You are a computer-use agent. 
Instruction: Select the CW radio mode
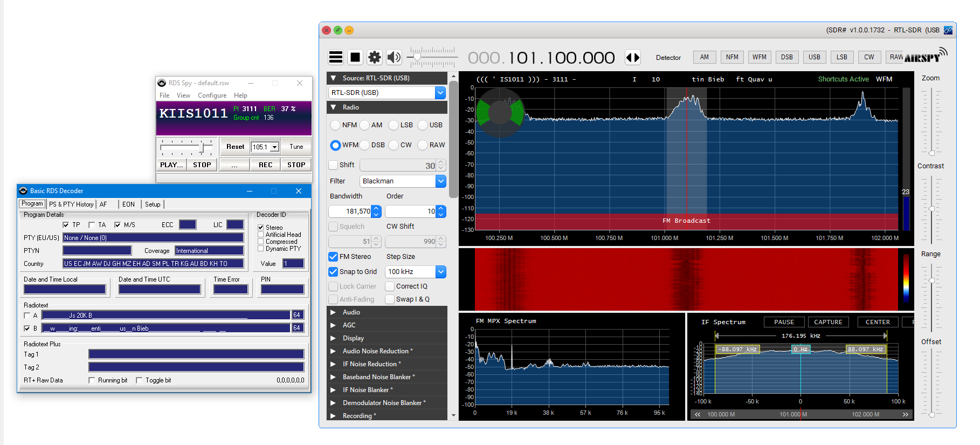pos(394,145)
